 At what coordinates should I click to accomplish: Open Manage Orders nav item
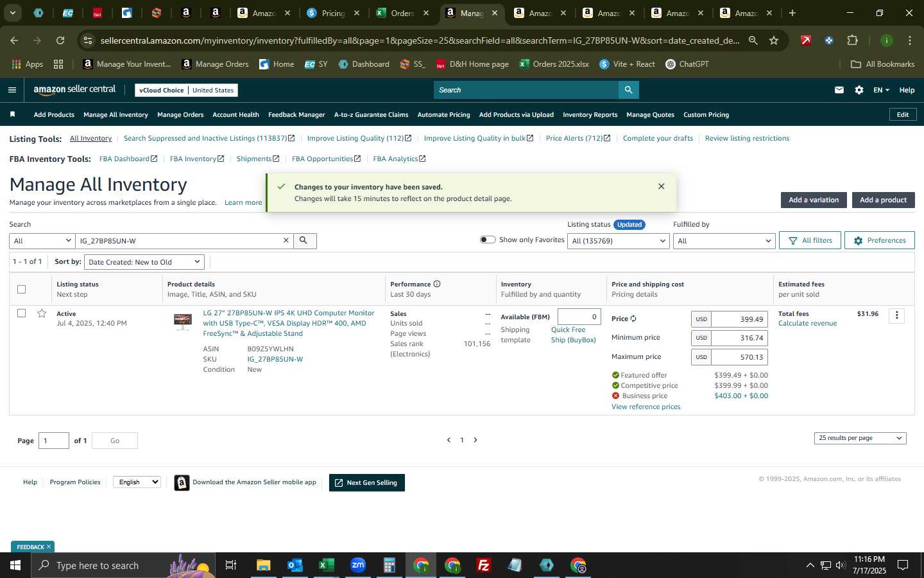180,114
